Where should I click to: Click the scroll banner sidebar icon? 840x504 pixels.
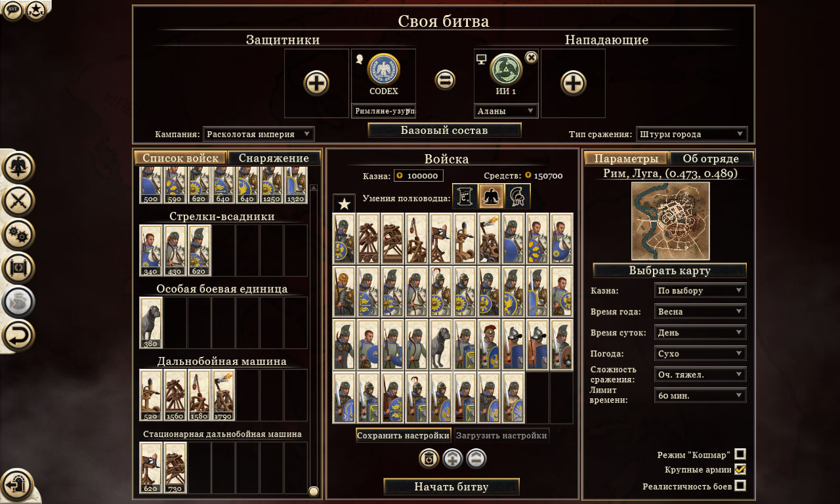coord(18,268)
